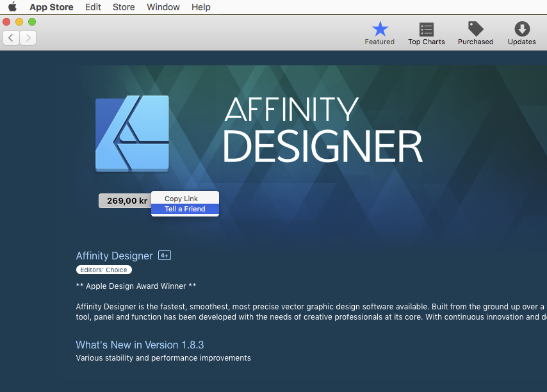547x392 pixels.
Task: Click the Apple menu logo
Action: coord(12,6)
